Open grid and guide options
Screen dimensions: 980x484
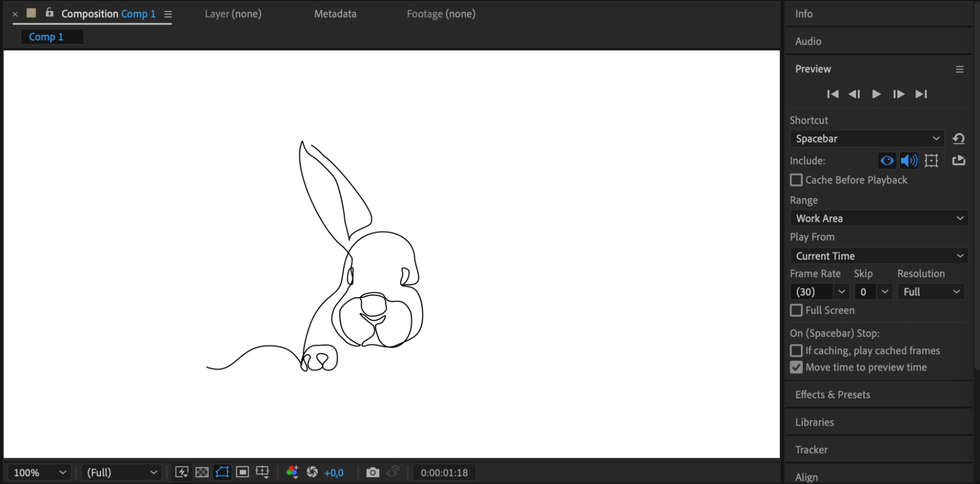point(262,472)
